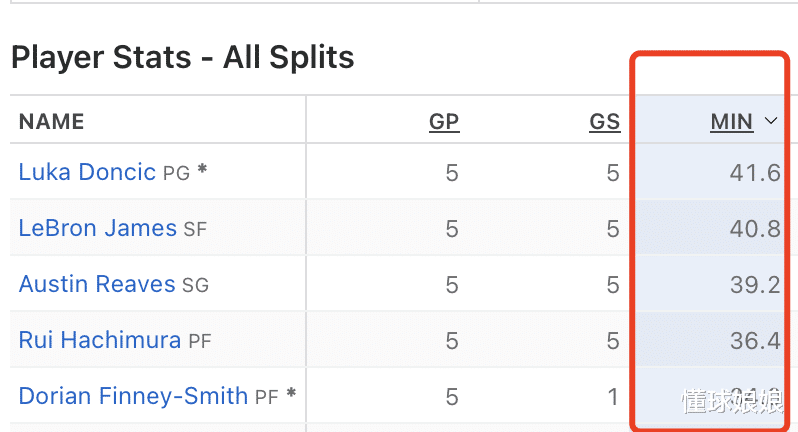Sort table by GP column header
Viewport: 798px width, 432px height.
pos(444,122)
